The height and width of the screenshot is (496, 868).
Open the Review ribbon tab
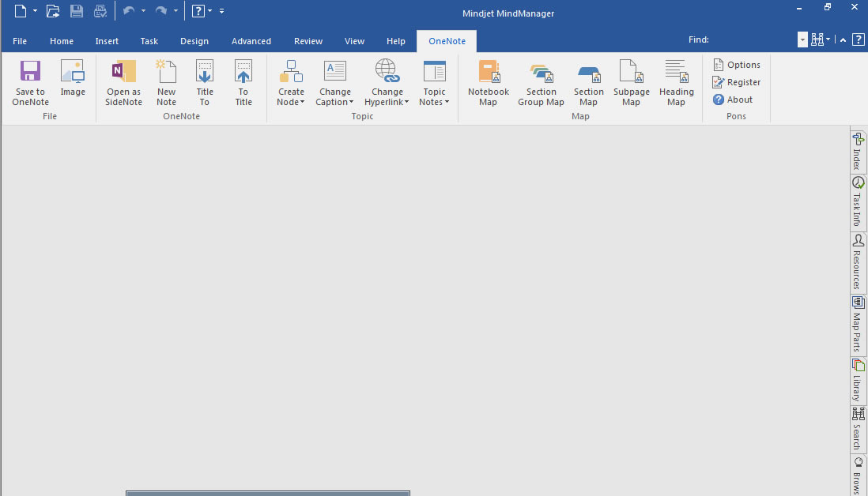coord(308,40)
